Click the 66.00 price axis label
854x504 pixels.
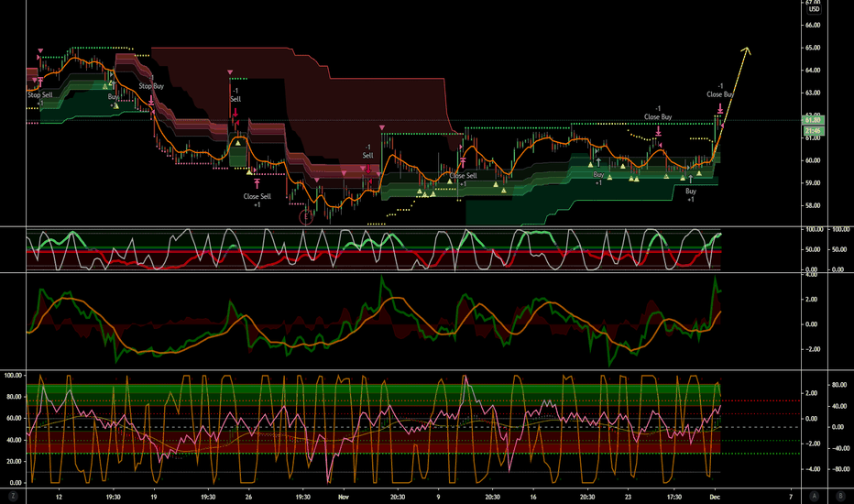click(813, 25)
